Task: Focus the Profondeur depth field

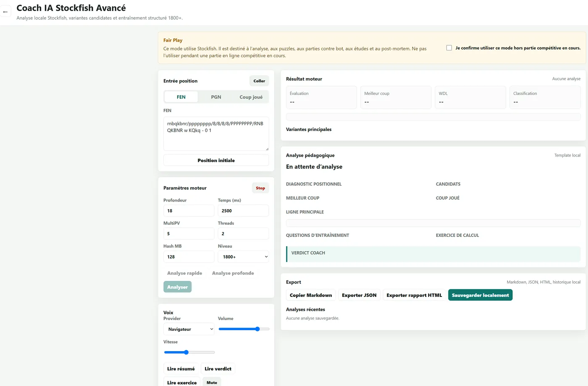Action: 189,211
